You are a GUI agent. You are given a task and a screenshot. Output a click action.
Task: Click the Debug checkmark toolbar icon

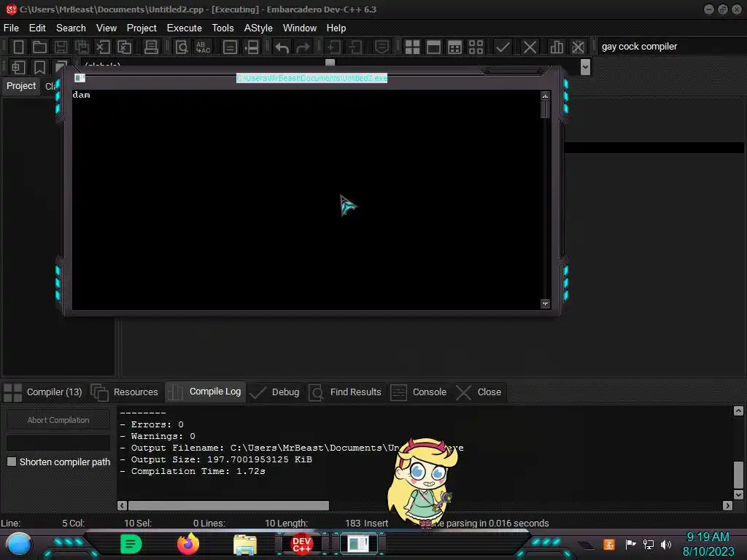503,47
